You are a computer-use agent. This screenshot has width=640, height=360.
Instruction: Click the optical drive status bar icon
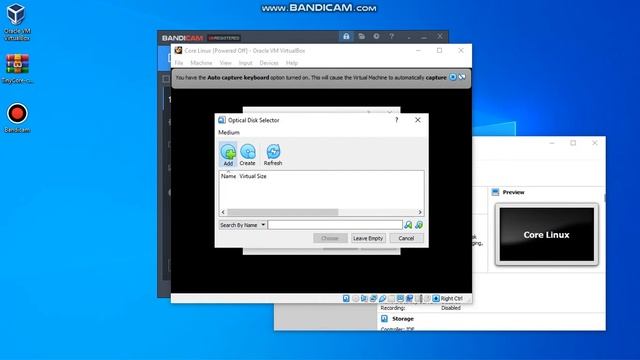(x=356, y=299)
